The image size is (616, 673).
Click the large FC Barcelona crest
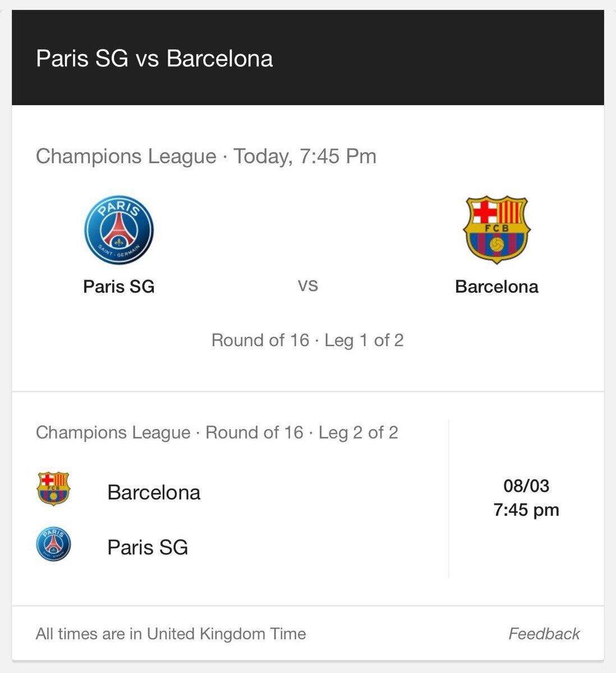click(497, 229)
